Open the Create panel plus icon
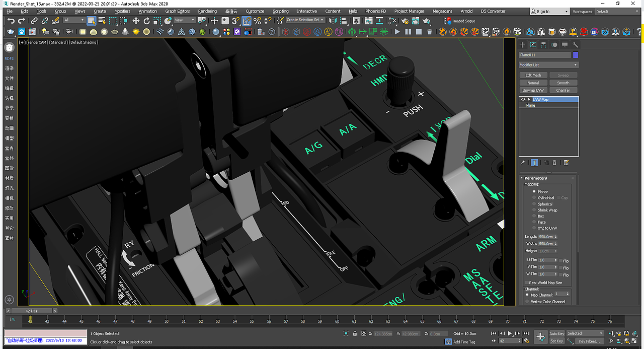This screenshot has height=349, width=644. [x=522, y=45]
